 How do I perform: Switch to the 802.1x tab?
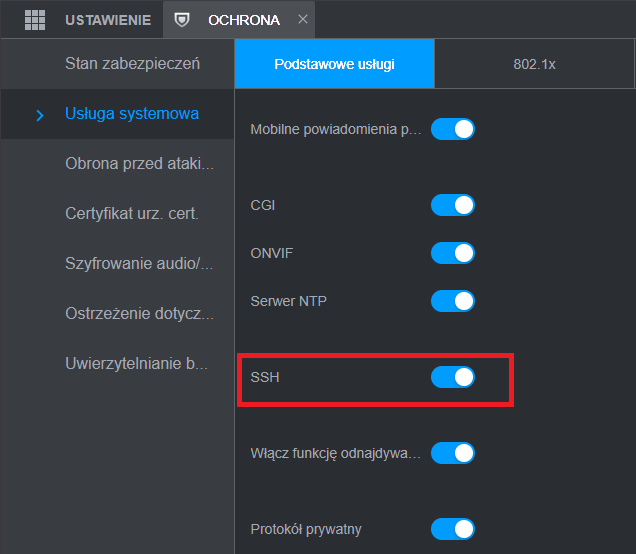[x=534, y=64]
